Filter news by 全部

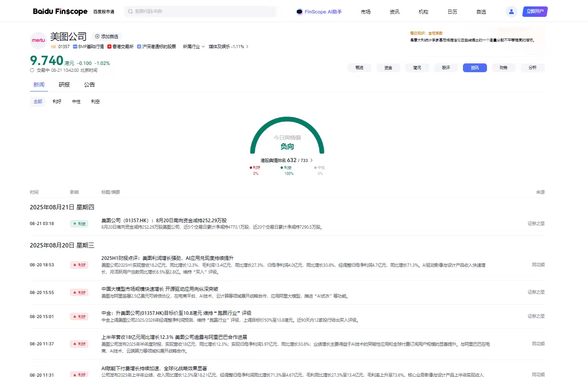(x=38, y=102)
